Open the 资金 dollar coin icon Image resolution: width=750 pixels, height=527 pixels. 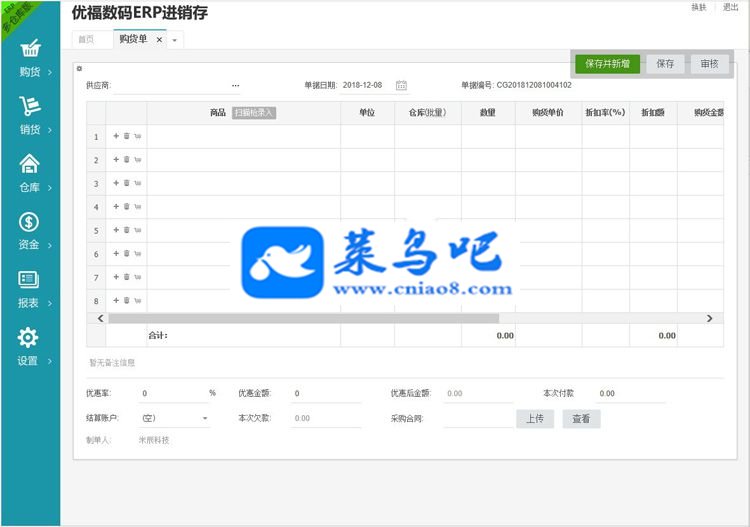[29, 222]
